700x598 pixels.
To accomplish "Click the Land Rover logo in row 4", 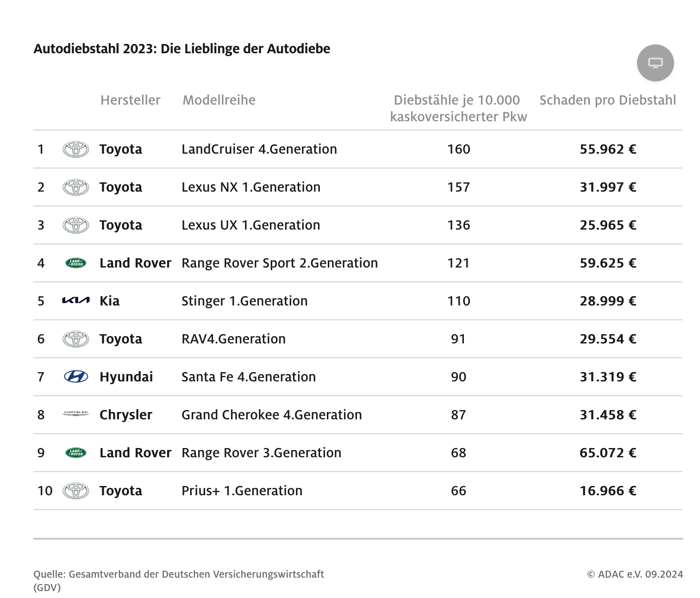I will click(76, 263).
